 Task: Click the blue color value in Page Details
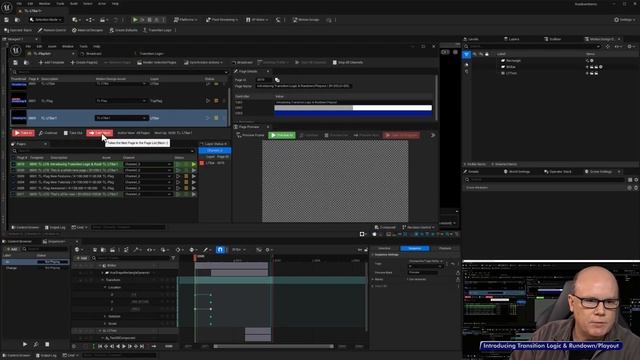point(353,113)
